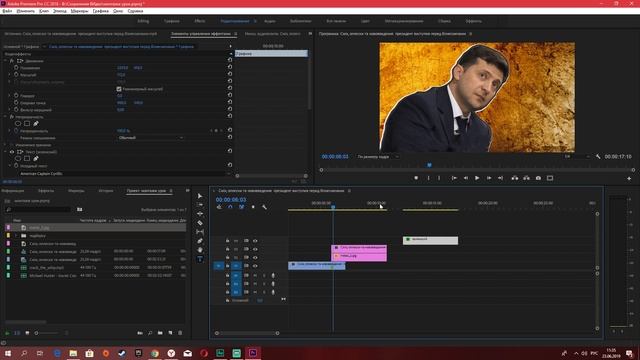Reset the Position parameter
This screenshot has height=360, width=640.
click(x=230, y=68)
